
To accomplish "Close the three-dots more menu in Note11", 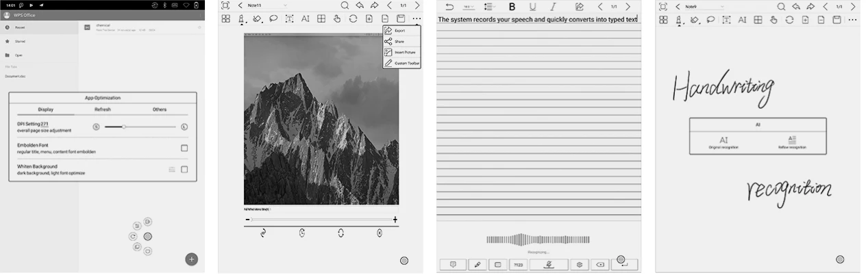I will [416, 19].
